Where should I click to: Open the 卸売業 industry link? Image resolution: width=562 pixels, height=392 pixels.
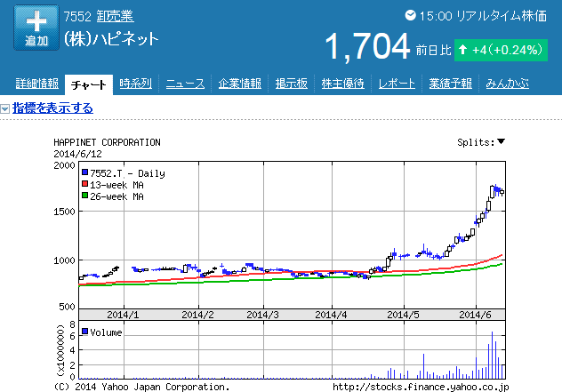pyautogui.click(x=115, y=16)
